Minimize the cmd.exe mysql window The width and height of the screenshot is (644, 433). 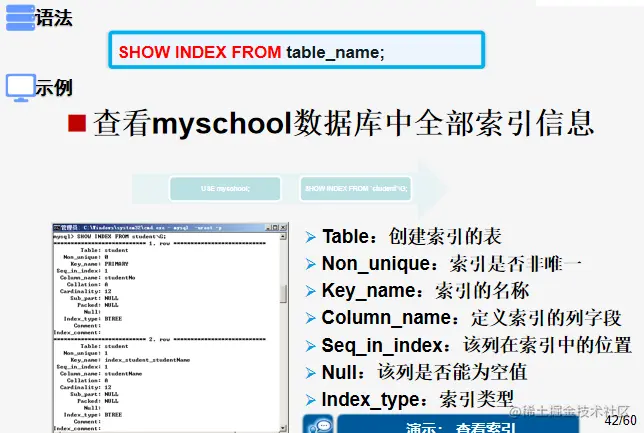click(x=268, y=227)
